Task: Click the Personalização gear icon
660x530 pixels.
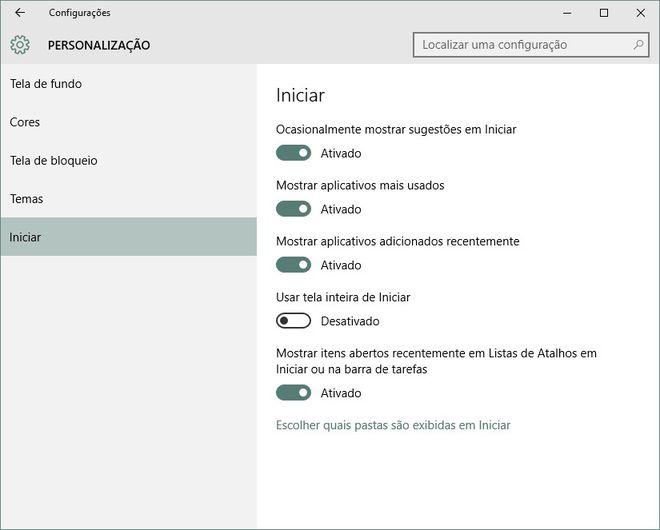Action: coord(20,45)
